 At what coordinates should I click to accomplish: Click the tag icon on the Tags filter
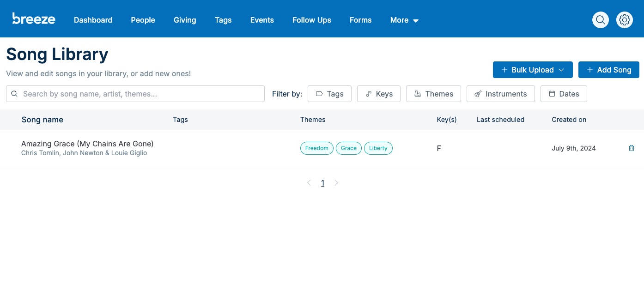(319, 94)
